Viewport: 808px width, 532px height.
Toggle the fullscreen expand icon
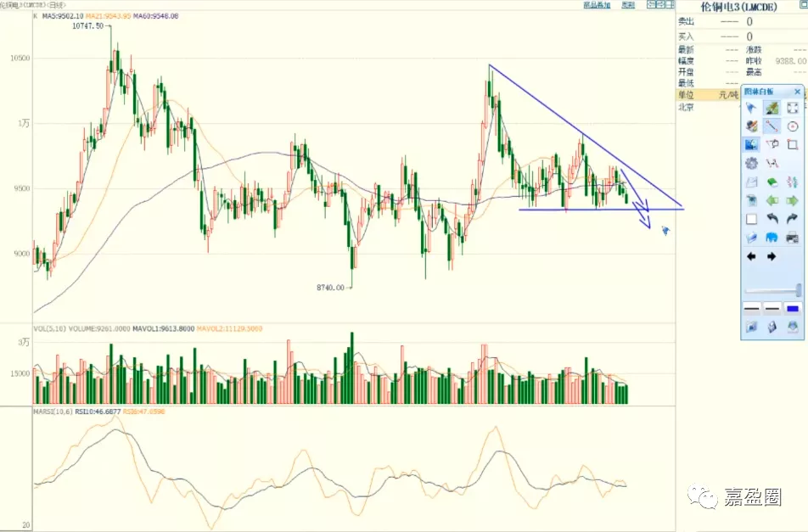[x=793, y=108]
